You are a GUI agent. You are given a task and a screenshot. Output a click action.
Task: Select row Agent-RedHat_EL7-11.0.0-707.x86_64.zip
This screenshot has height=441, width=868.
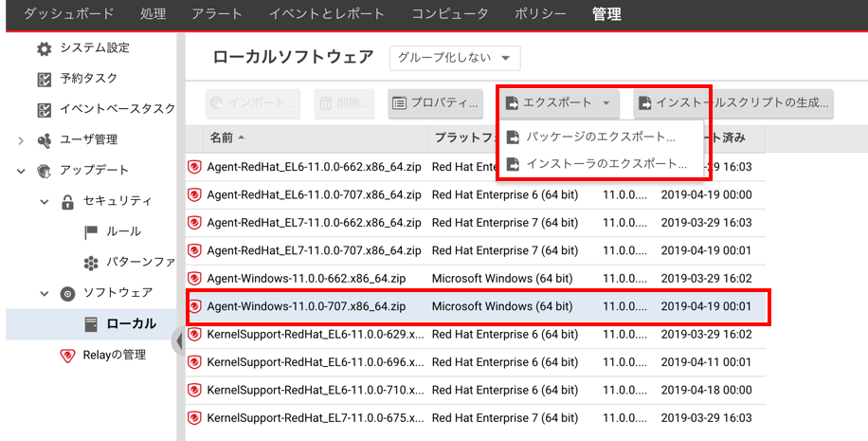[476, 250]
